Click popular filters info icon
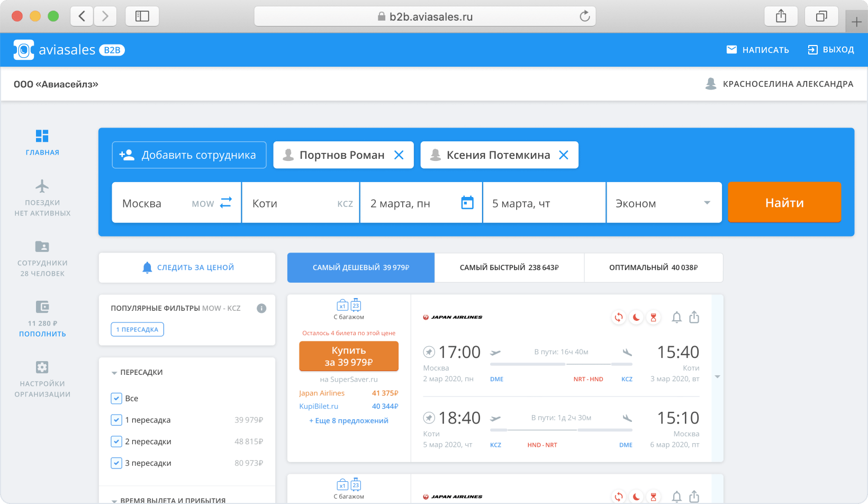The image size is (868, 504). 261,308
